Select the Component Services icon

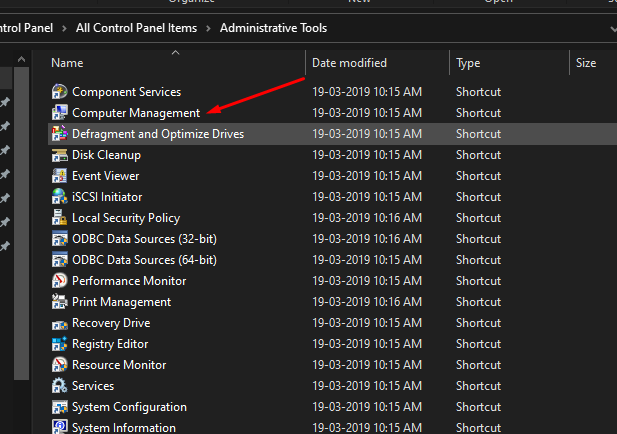(59, 92)
